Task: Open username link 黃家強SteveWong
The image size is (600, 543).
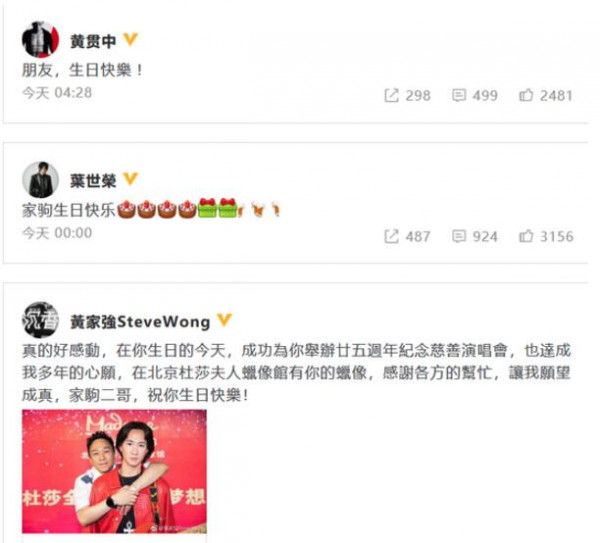Action: coord(140,322)
